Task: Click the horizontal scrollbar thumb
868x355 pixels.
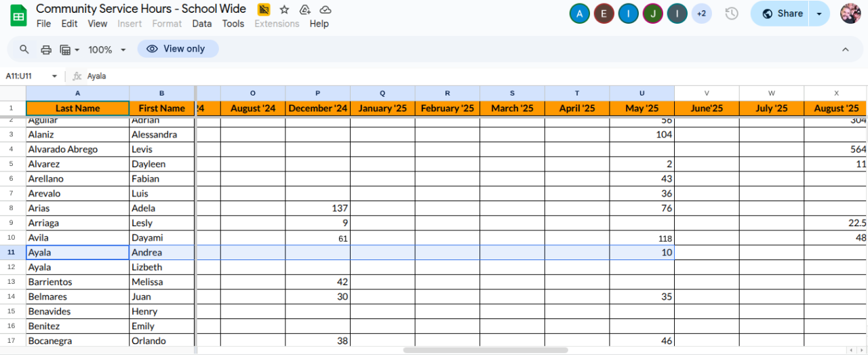Action: 486,350
